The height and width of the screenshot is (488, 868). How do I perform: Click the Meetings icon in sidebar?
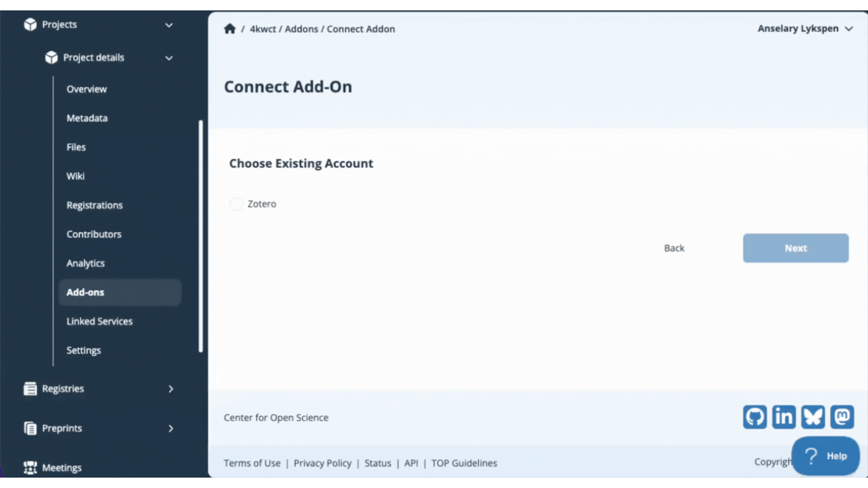pyautogui.click(x=30, y=468)
